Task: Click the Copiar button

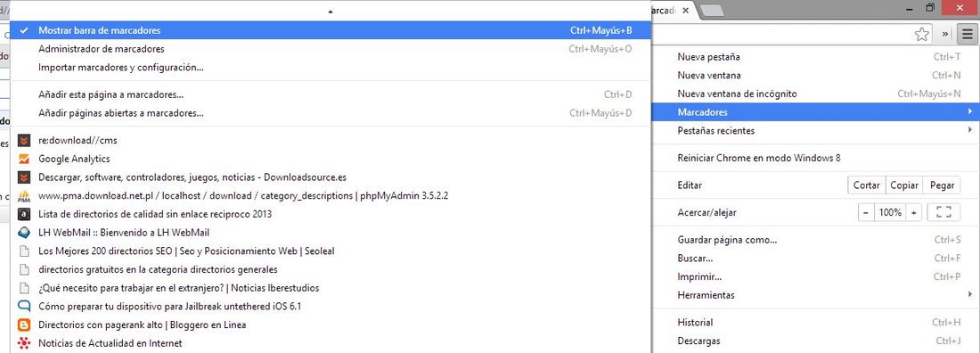Action: pos(904,185)
